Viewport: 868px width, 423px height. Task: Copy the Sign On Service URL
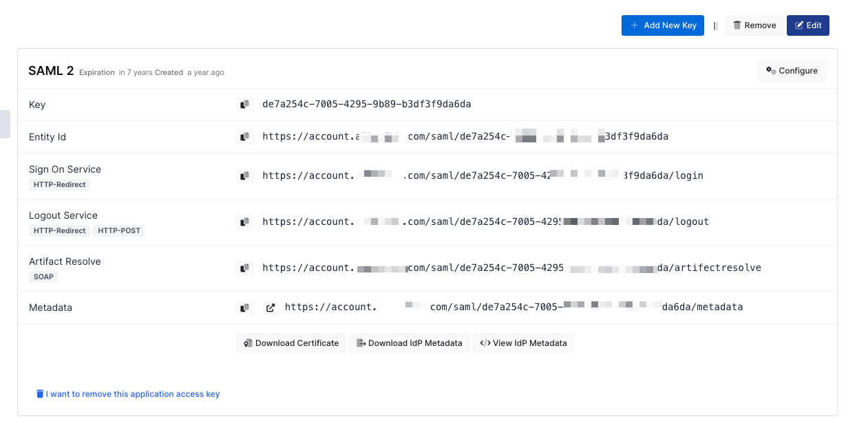244,176
